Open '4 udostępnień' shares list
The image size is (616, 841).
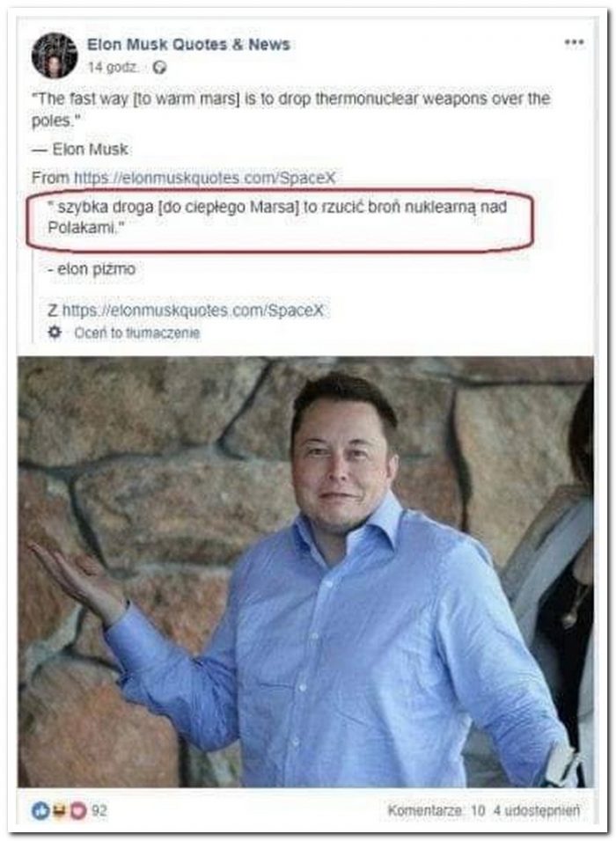tap(537, 810)
